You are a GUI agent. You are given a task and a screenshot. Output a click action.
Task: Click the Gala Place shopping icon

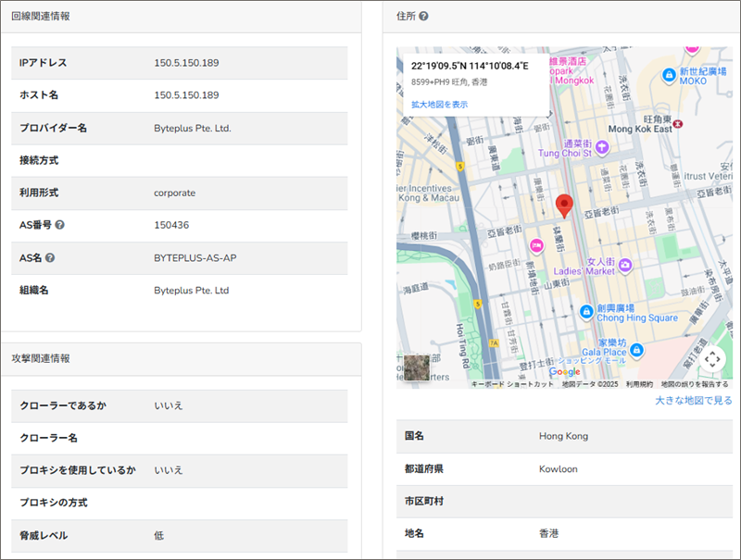point(637,352)
